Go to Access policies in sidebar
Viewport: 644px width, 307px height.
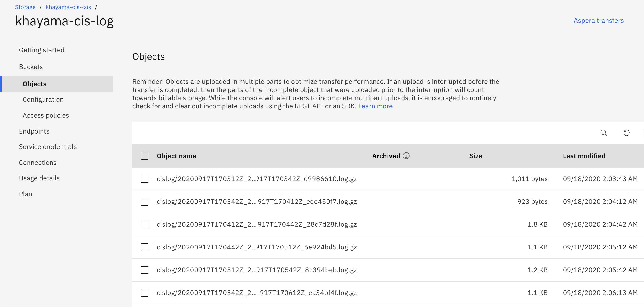[46, 115]
